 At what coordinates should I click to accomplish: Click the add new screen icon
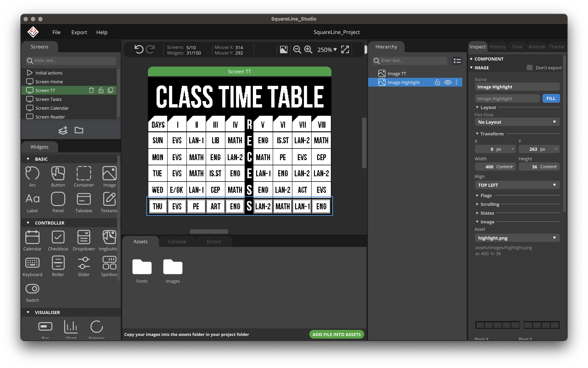pos(63,130)
